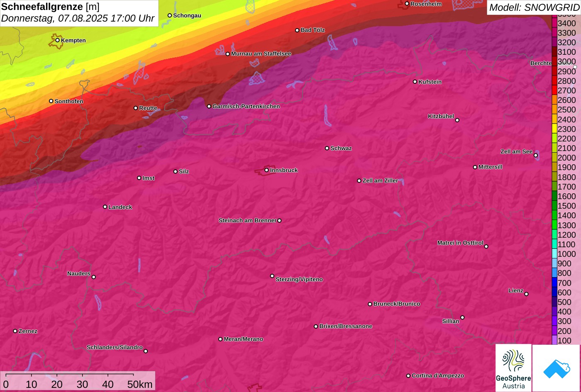
Task: Select the Matrei in Osttirol marker
Action: (x=486, y=246)
